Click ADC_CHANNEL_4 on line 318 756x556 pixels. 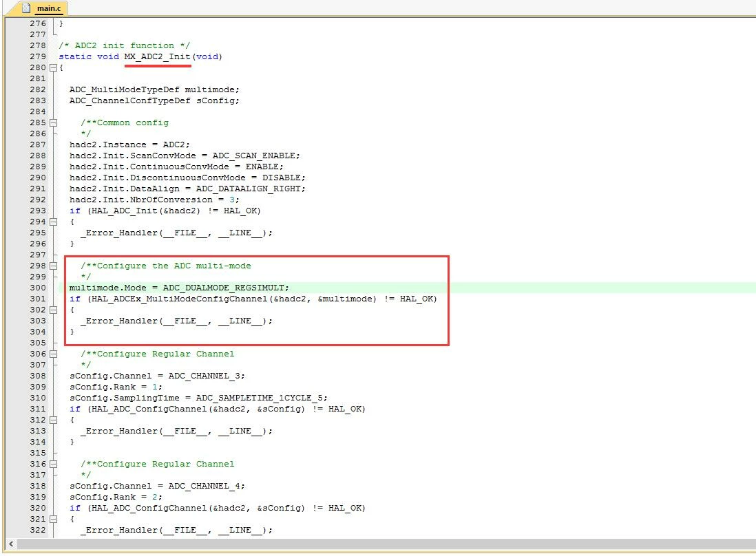(x=204, y=486)
